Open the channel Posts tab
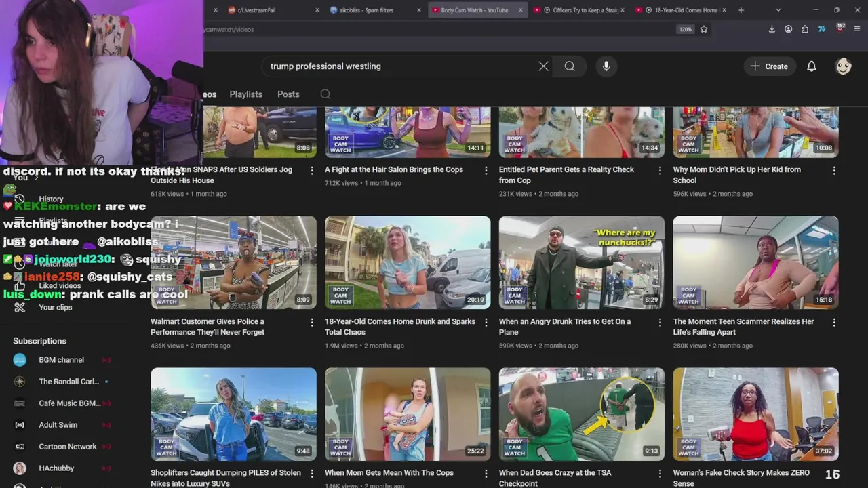The width and height of the screenshot is (868, 488). coord(288,94)
